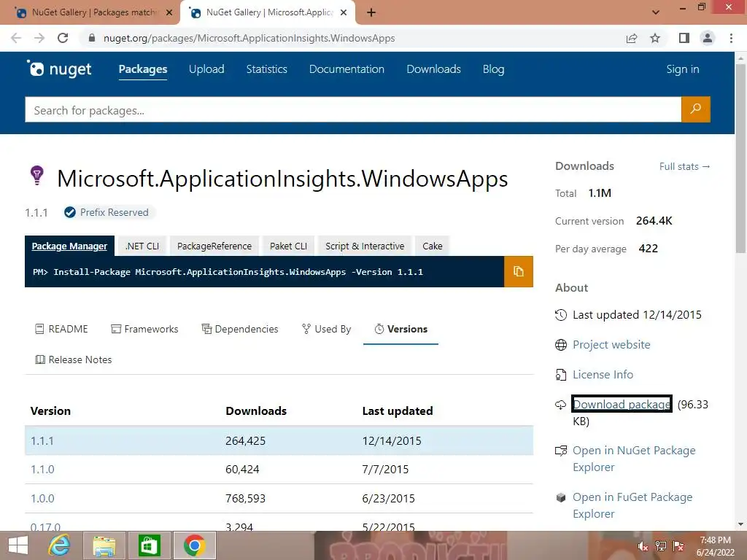Open version 1.1.1 in the table
Screen dimensions: 747x560
pos(42,441)
